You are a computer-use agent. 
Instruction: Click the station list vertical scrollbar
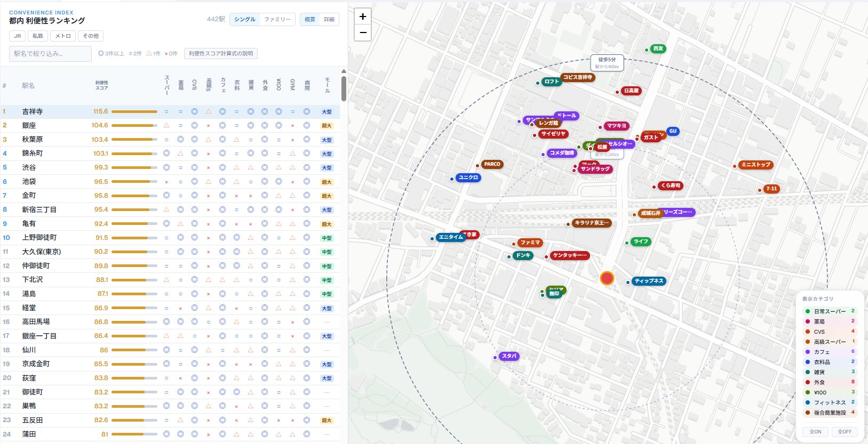(344, 88)
